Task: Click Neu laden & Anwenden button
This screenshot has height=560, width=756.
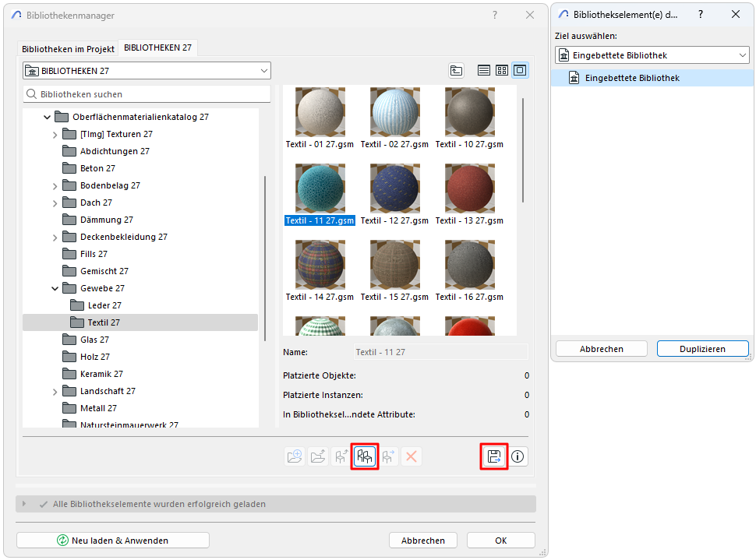Action: click(x=113, y=541)
